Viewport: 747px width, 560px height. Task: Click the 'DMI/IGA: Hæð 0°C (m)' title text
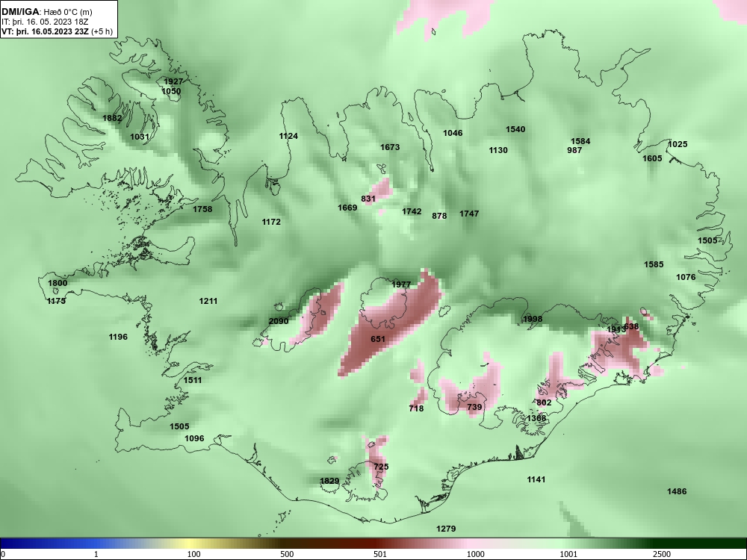tap(46, 12)
